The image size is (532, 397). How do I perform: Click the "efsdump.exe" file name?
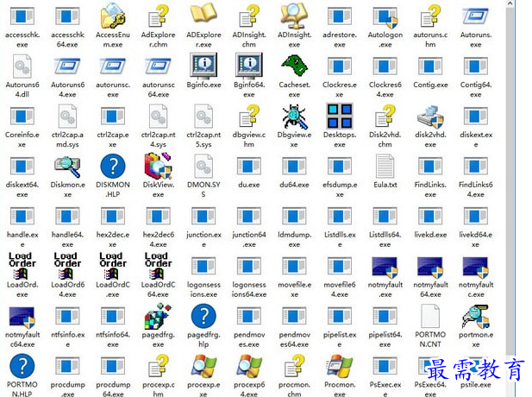[340, 190]
